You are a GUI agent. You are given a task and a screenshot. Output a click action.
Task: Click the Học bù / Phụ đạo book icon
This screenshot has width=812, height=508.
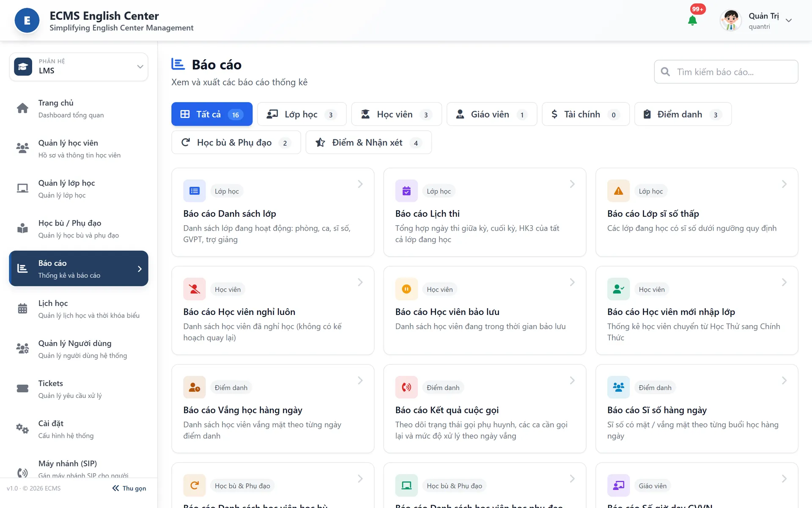click(22, 229)
